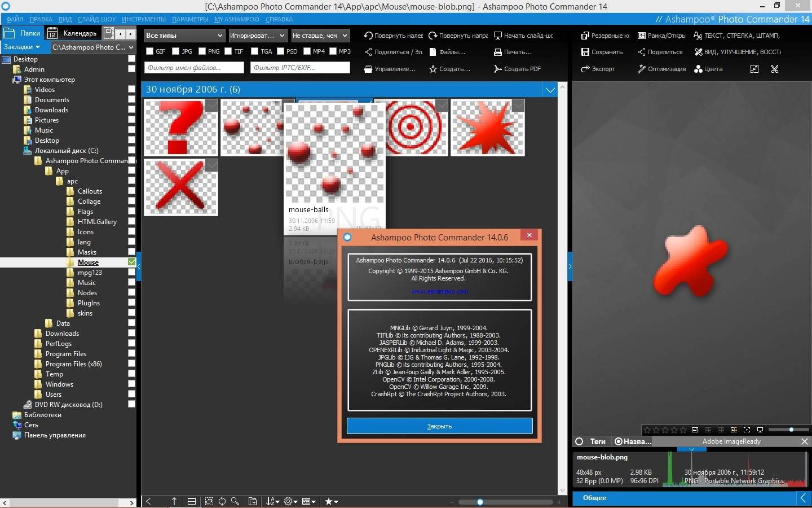Click the Create PDF (Создать PDF) tool

coord(517,69)
